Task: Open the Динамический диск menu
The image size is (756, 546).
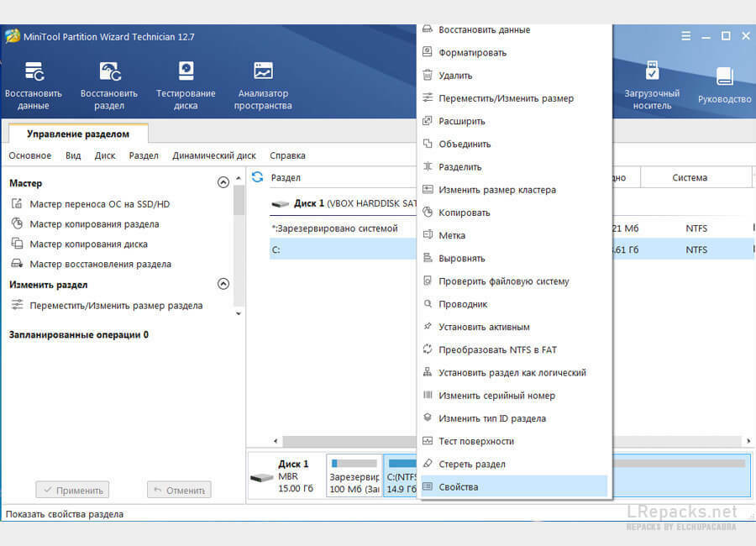Action: coord(214,155)
